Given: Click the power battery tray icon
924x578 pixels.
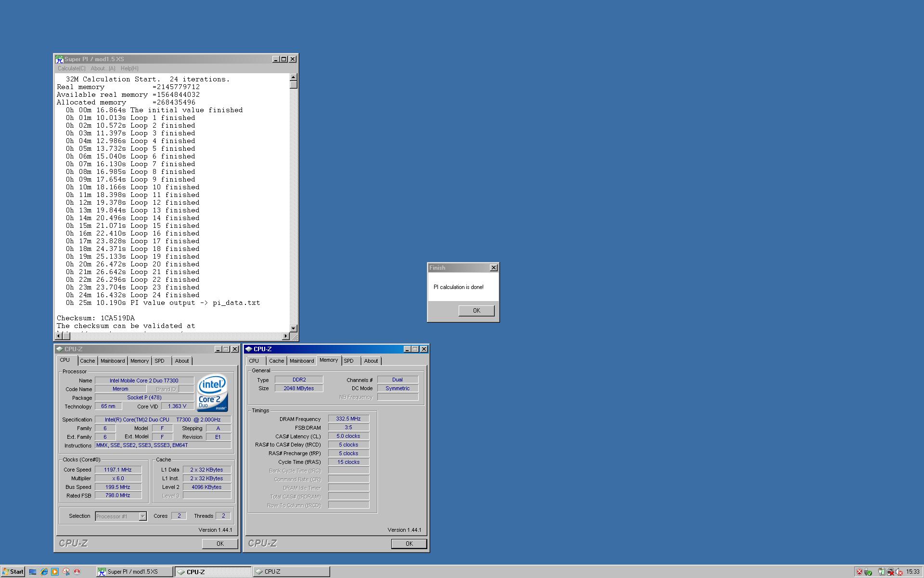Looking at the screenshot, I should point(881,572).
